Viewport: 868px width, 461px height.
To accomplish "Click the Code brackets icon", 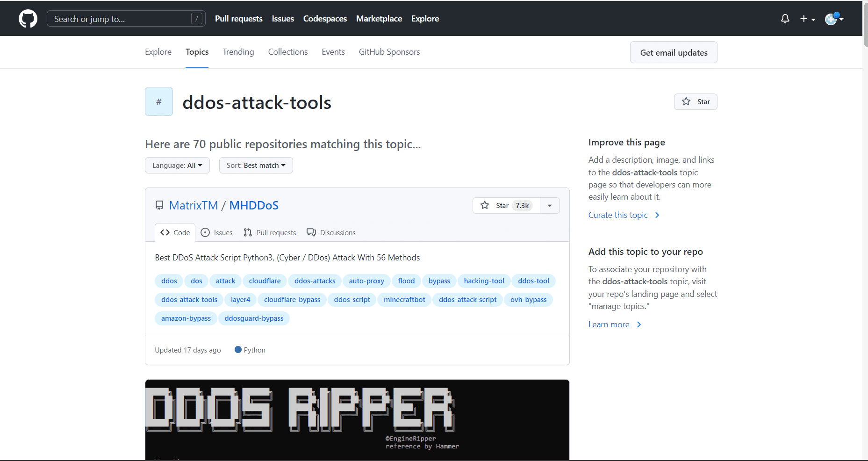I will 165,232.
